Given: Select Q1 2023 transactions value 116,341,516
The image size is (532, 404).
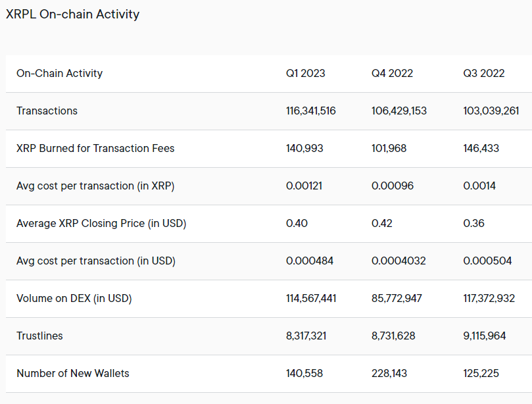Looking at the screenshot, I should point(311,111).
